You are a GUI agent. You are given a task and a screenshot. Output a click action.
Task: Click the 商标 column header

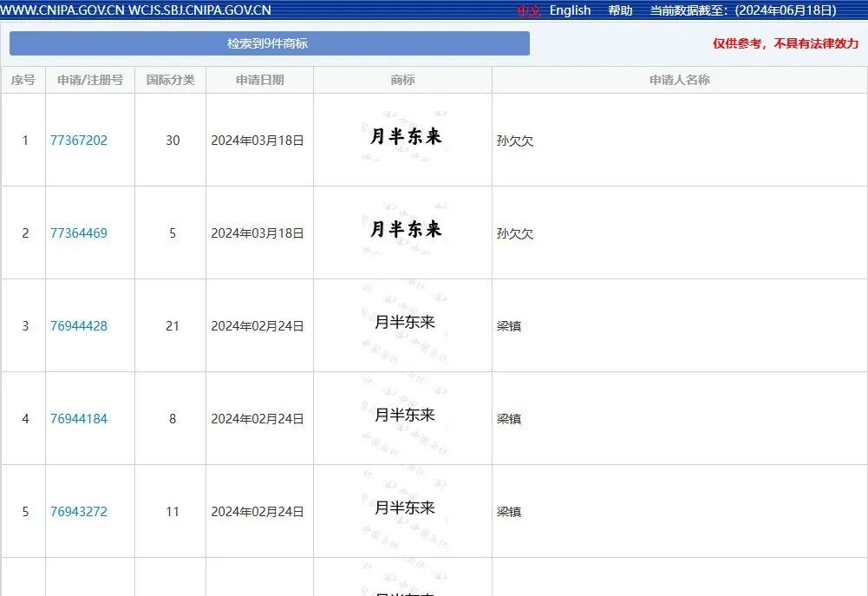(402, 80)
